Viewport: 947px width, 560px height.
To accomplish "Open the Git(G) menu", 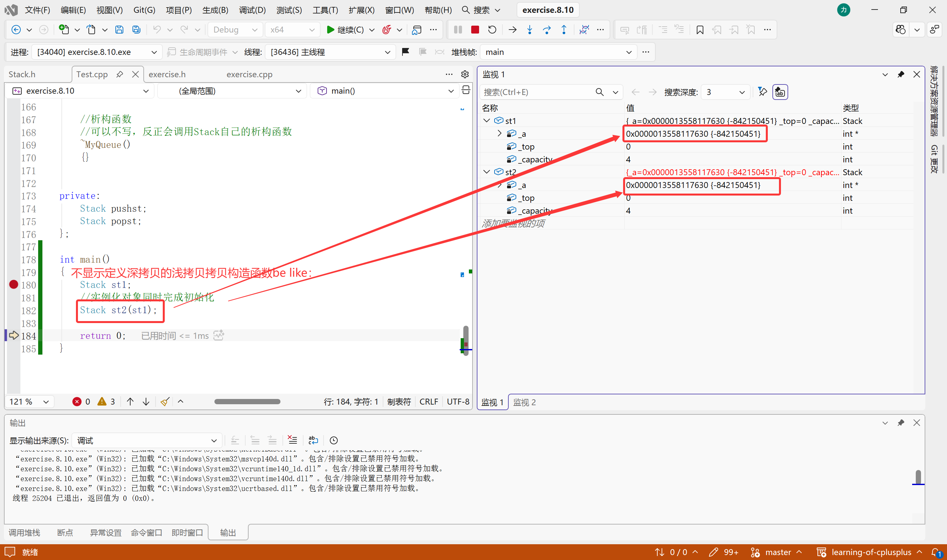I will (144, 10).
